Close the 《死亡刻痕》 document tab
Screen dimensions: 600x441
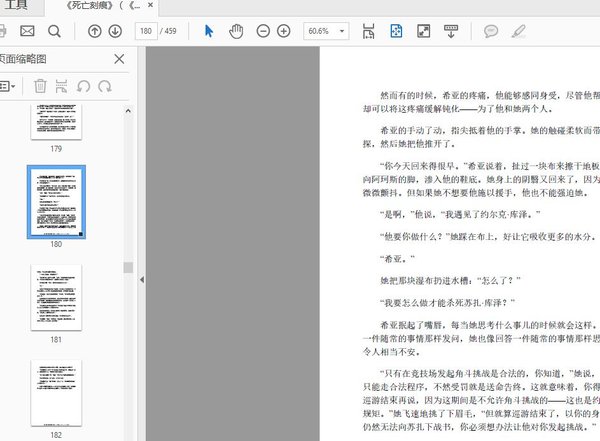click(150, 5)
